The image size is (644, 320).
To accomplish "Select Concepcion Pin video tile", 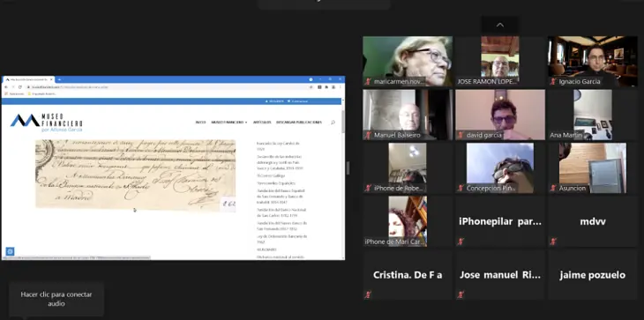I will 500,167.
